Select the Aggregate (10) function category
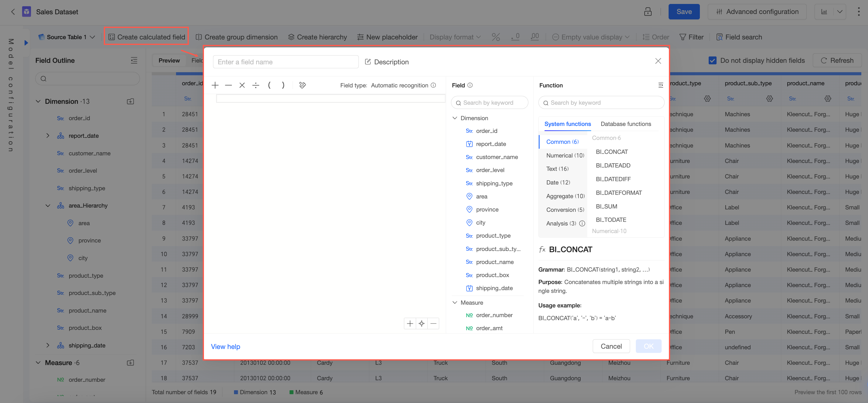This screenshot has width=868, height=403. (x=565, y=196)
